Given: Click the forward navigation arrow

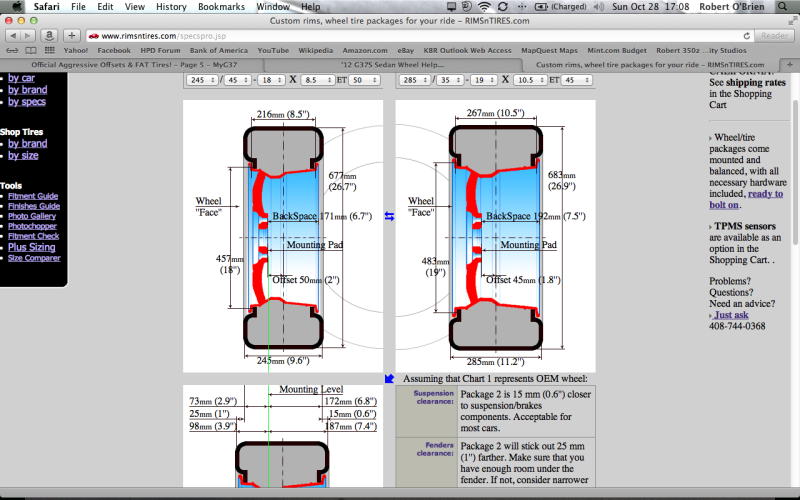Looking at the screenshot, I should tap(28, 35).
